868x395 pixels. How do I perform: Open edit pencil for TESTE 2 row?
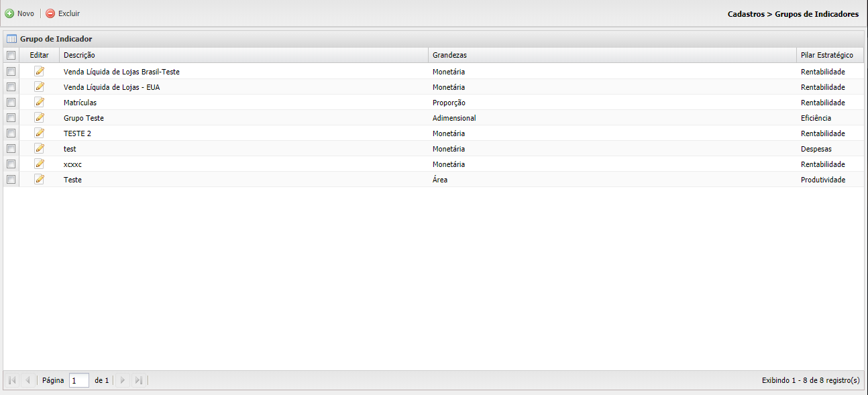coord(40,133)
